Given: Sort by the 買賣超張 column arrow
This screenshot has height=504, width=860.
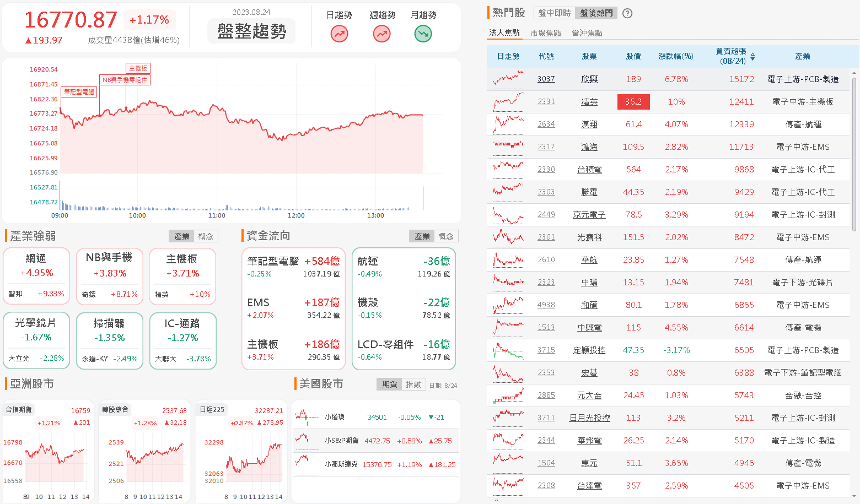Looking at the screenshot, I should pyautogui.click(x=752, y=57).
